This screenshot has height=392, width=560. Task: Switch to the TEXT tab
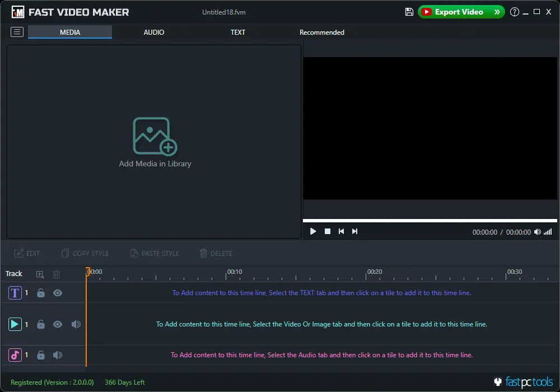point(238,32)
